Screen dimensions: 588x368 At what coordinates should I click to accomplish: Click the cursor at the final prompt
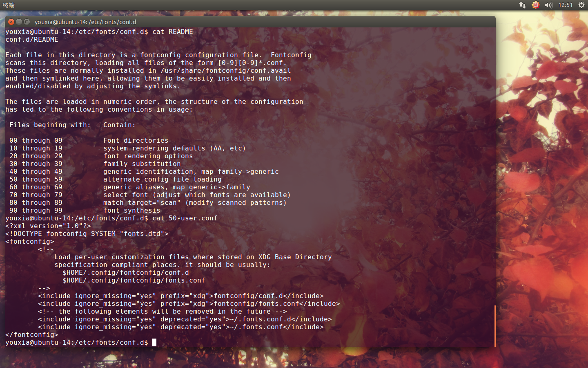click(154, 342)
